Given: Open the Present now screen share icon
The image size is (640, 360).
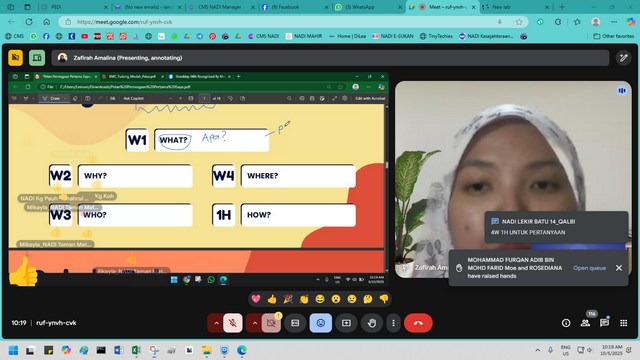Looking at the screenshot, I should tap(346, 323).
